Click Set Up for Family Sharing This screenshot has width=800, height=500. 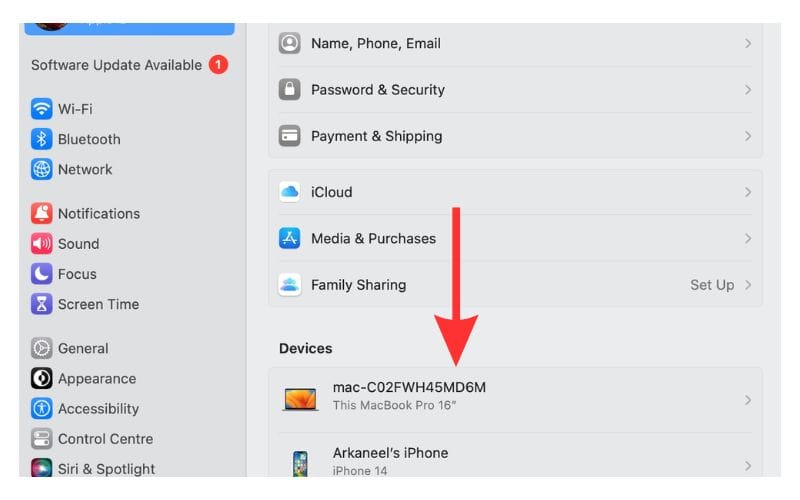point(712,285)
